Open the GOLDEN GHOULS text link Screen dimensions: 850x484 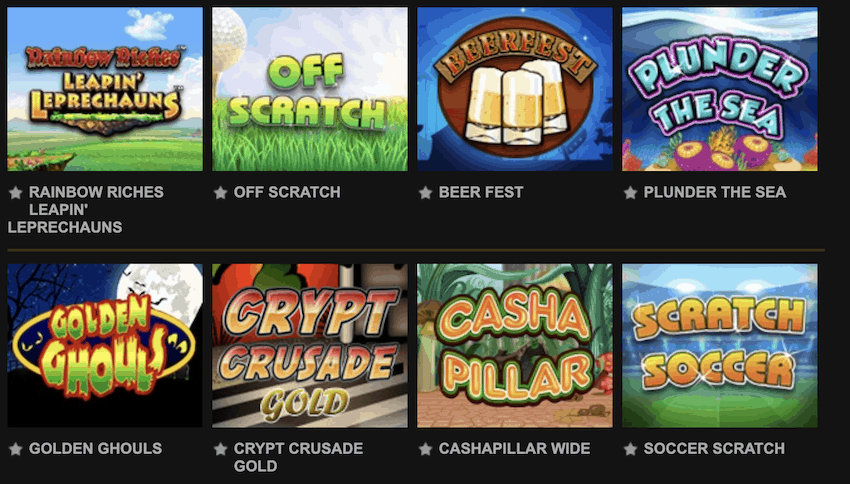(x=95, y=449)
